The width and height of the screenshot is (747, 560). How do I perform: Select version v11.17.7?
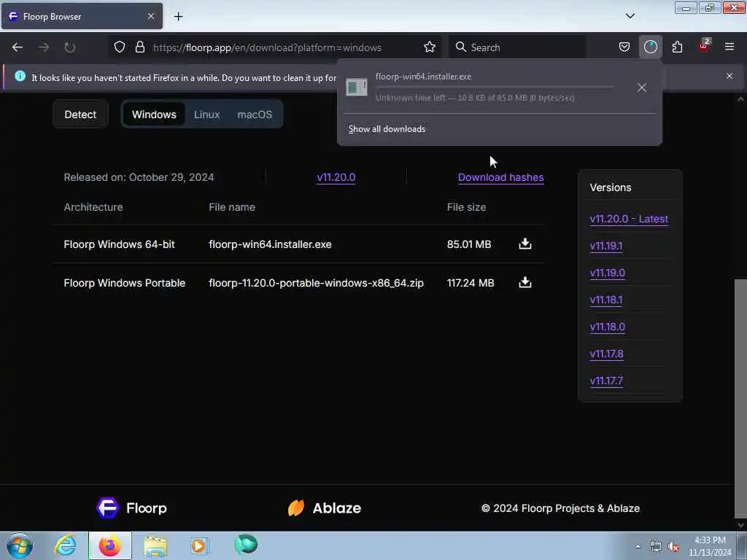tap(606, 381)
